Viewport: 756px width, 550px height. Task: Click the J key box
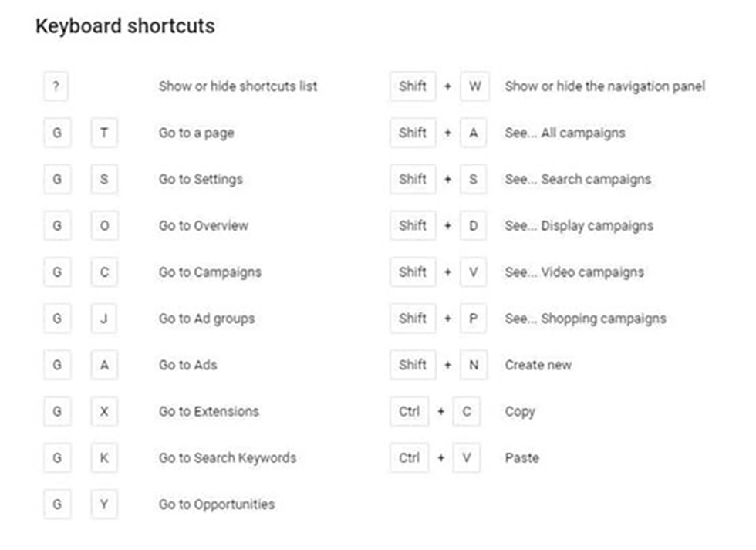tap(104, 319)
